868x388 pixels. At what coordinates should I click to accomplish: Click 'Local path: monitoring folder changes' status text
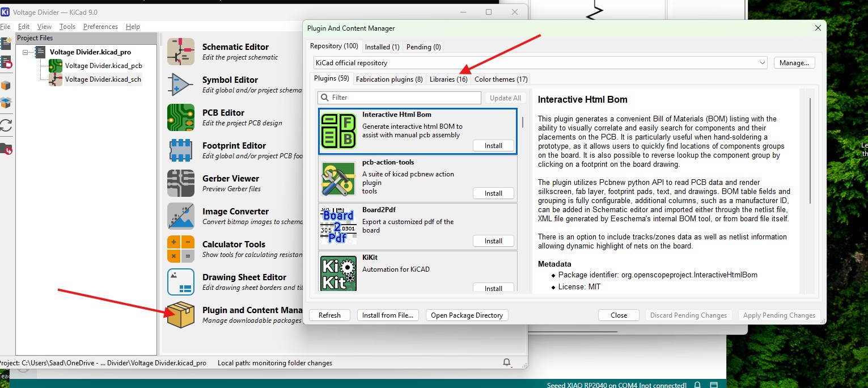click(275, 363)
